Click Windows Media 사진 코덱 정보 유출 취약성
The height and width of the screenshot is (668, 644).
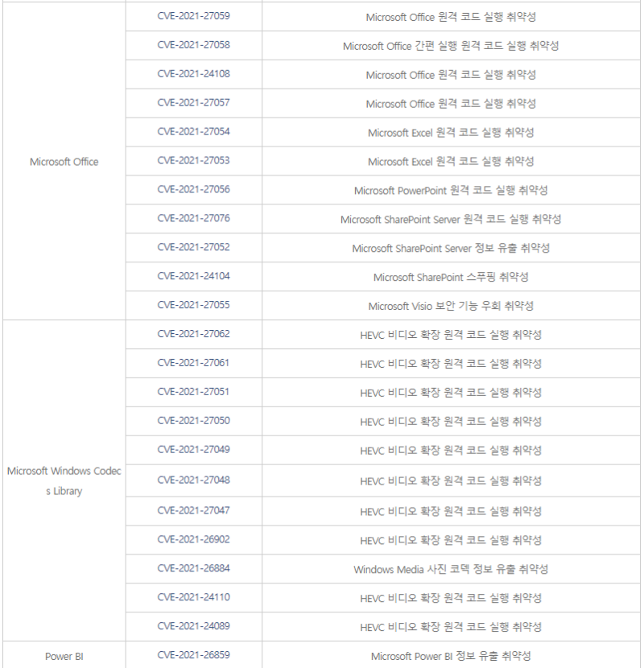pyautogui.click(x=451, y=570)
